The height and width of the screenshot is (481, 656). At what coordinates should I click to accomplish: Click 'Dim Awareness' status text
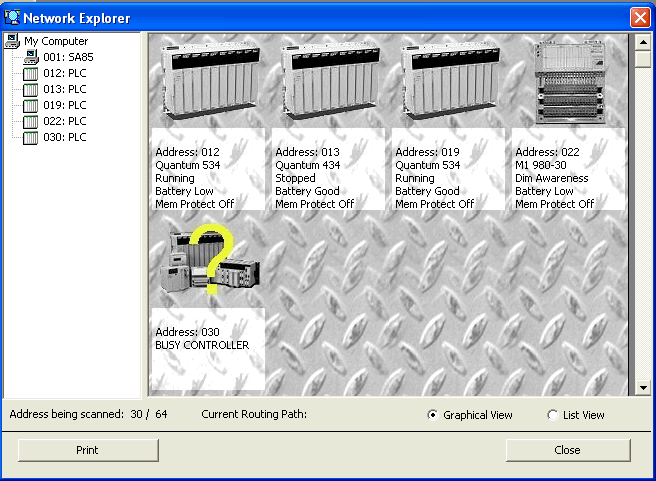coord(551,178)
